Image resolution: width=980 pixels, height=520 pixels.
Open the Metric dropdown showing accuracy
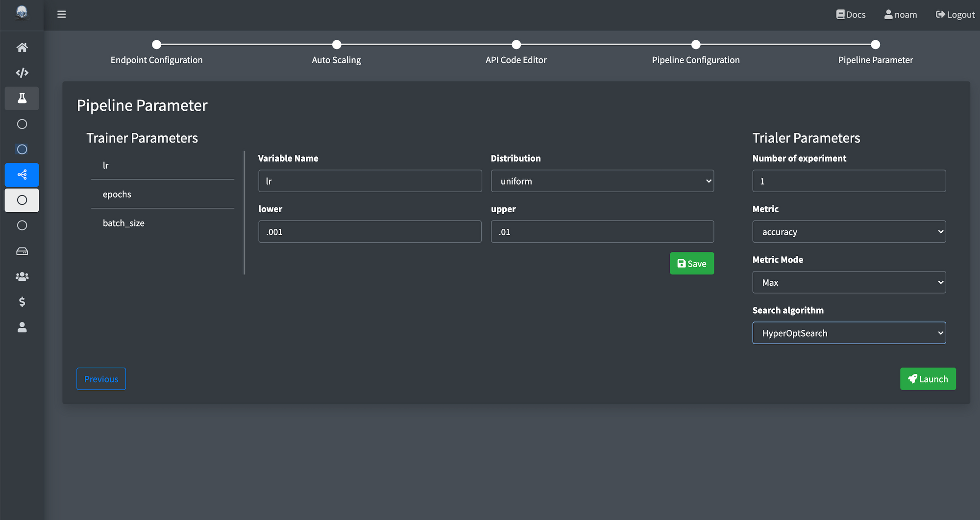(x=849, y=231)
